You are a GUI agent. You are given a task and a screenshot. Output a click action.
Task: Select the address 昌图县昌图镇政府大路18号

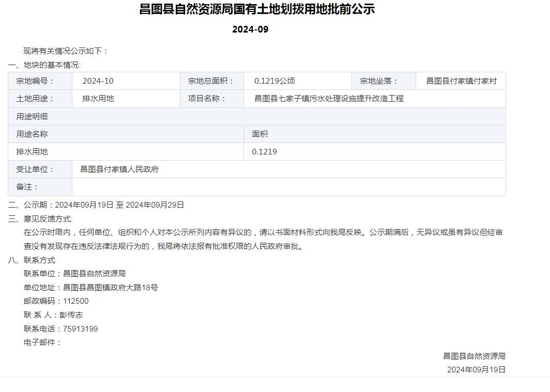pos(111,288)
